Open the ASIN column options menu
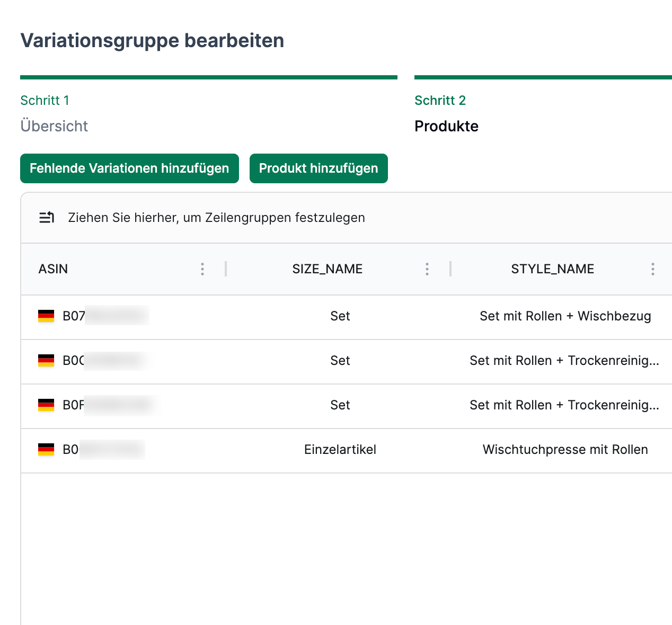Screen dimensions: 672x625 click(x=202, y=269)
